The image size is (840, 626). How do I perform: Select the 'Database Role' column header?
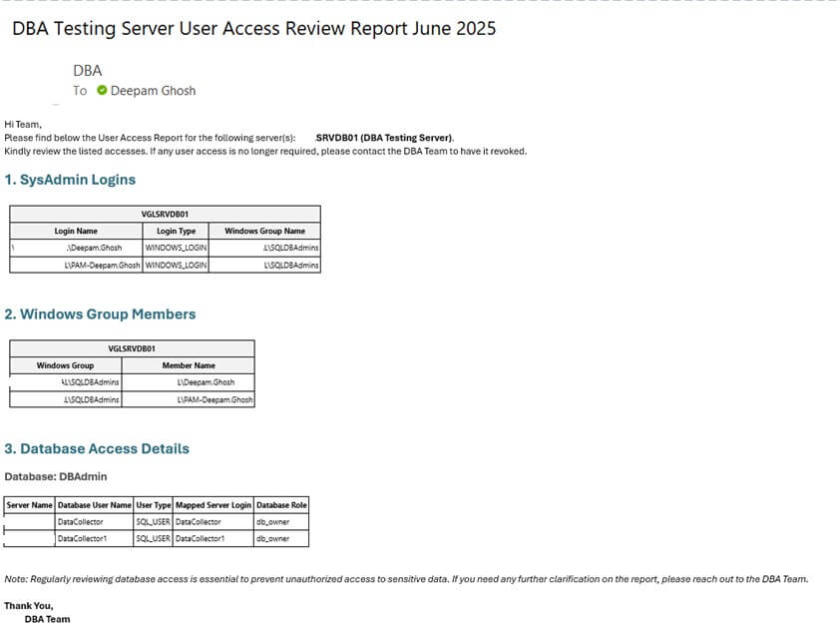click(x=281, y=505)
